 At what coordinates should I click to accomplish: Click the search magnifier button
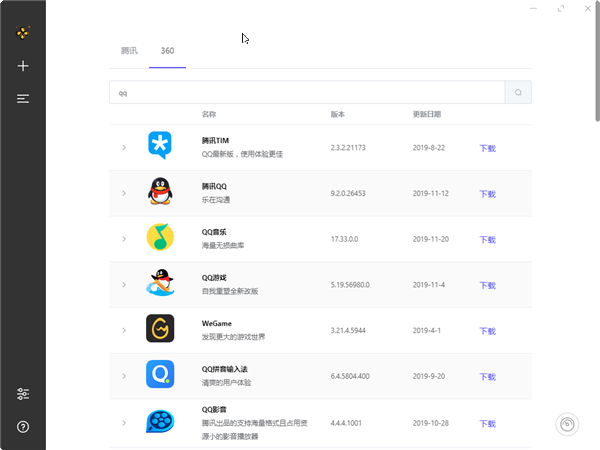(x=518, y=92)
